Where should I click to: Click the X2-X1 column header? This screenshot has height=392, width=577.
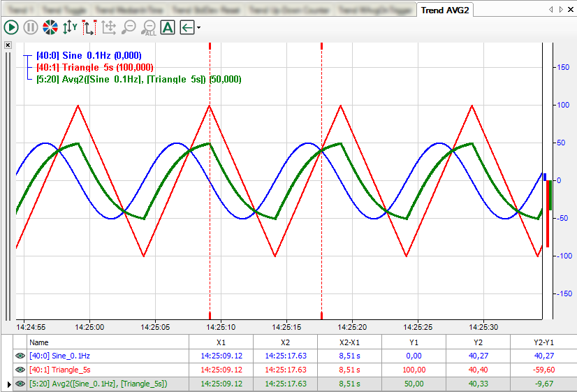[349, 342]
